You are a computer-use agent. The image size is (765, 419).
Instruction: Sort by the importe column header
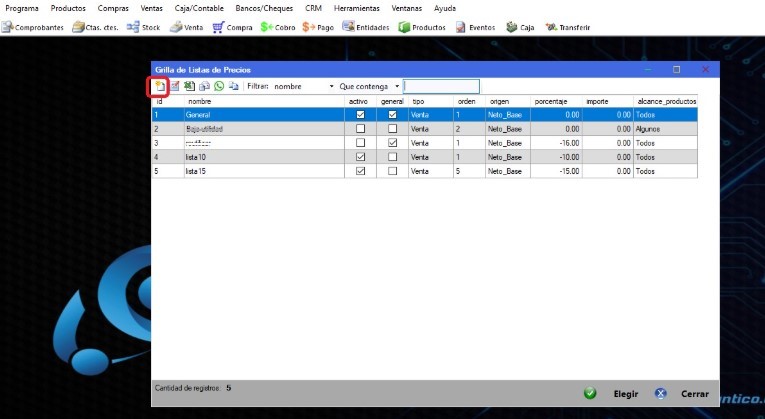(608, 101)
